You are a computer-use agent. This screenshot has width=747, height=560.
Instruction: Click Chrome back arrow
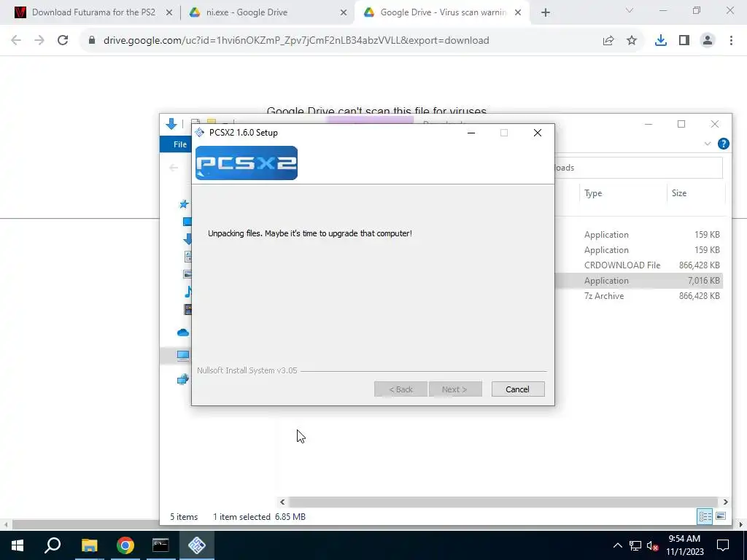16,41
